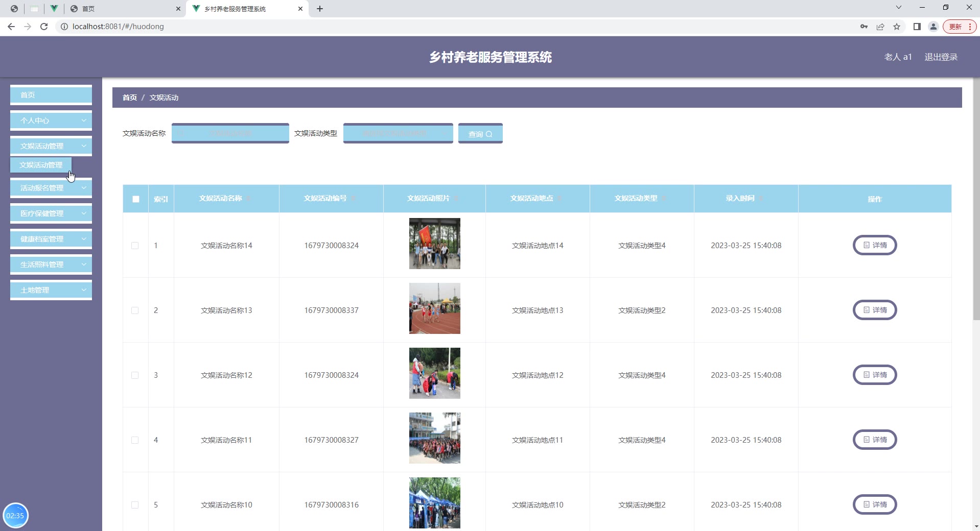Reload the page with the browser refresh icon

pyautogui.click(x=44, y=27)
